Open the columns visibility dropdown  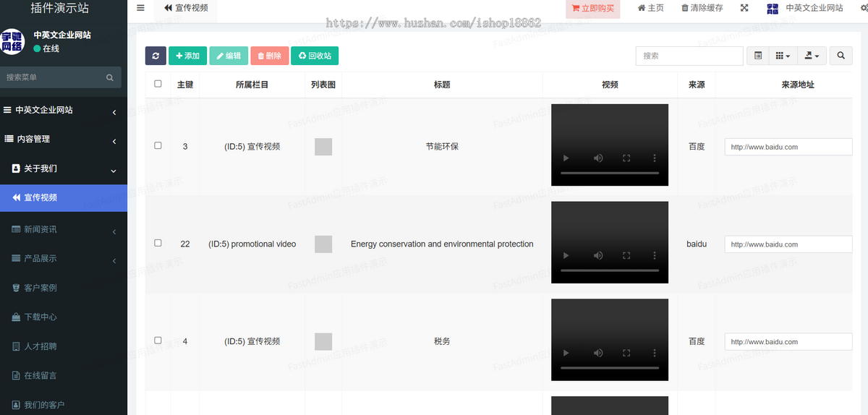[x=783, y=56]
